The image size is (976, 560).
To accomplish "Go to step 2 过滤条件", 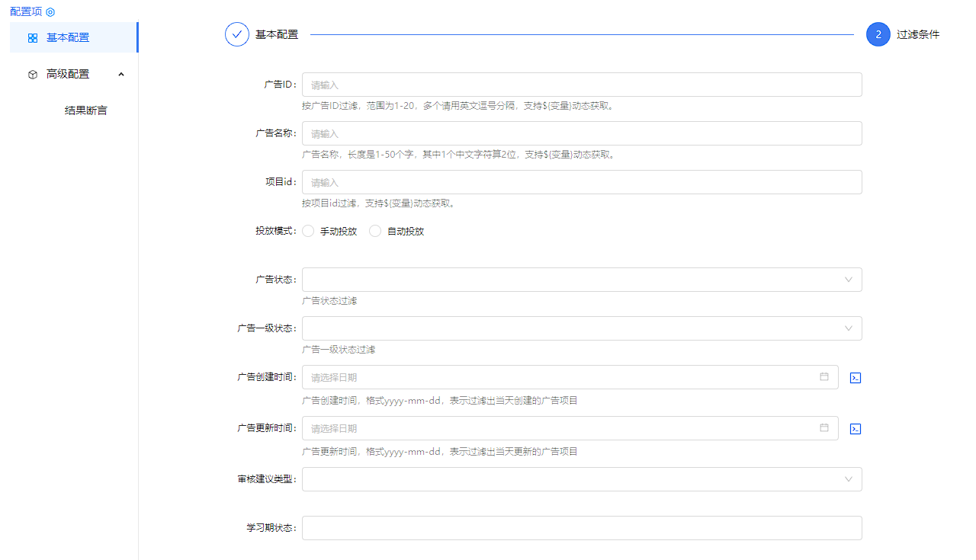I will pyautogui.click(x=878, y=34).
